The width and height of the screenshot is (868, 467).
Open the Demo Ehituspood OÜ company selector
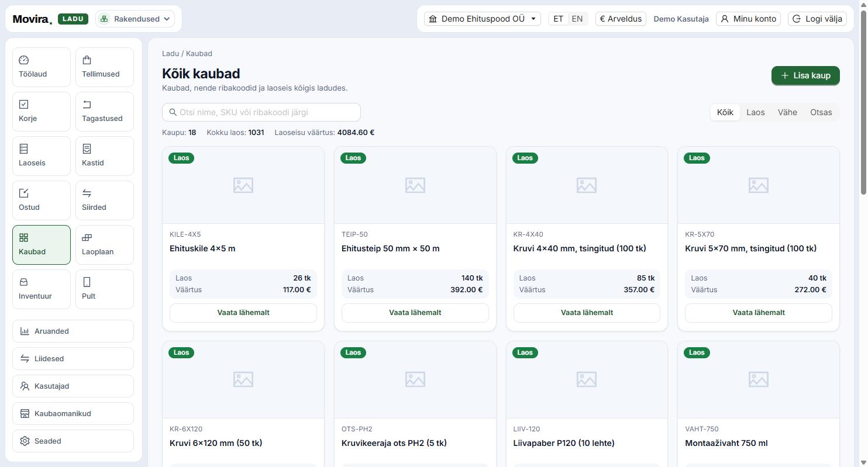pyautogui.click(x=483, y=19)
